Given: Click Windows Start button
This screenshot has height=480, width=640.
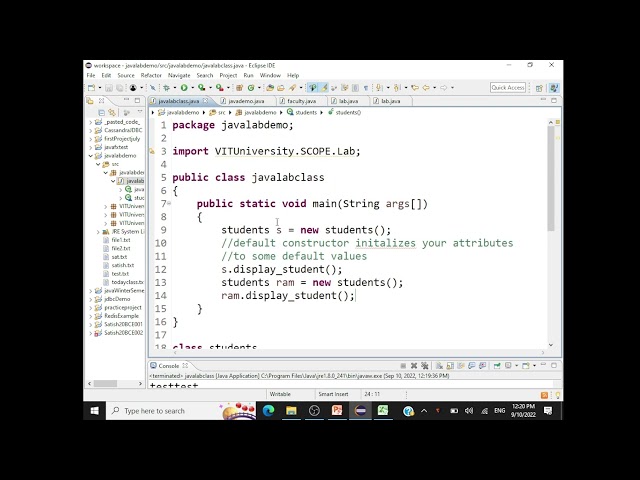Looking at the screenshot, I should pos(94,411).
